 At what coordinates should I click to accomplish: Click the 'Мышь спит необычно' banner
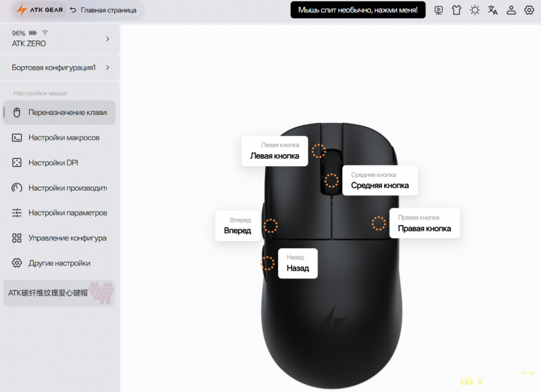(x=358, y=10)
